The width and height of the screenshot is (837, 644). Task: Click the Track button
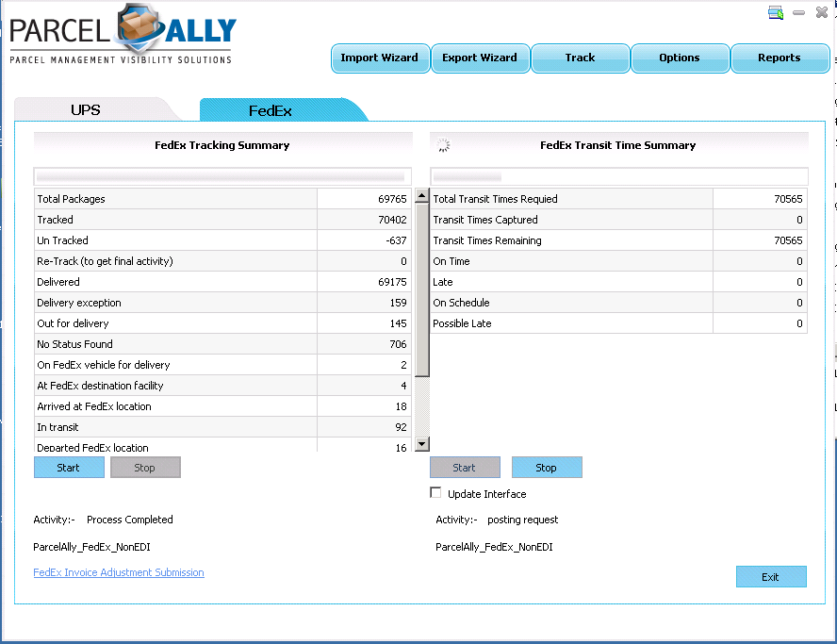point(580,58)
